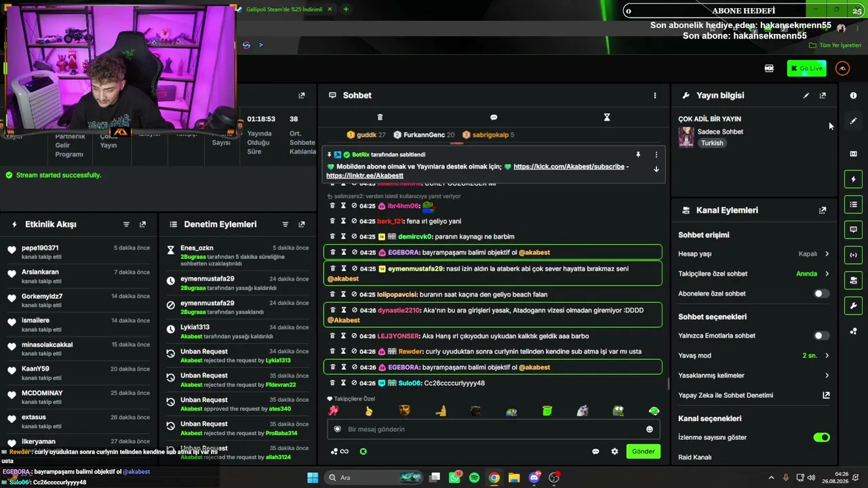Click pepe190371 in Etkinlik Akışı
Screen dimensions: 868x488
coord(40,248)
